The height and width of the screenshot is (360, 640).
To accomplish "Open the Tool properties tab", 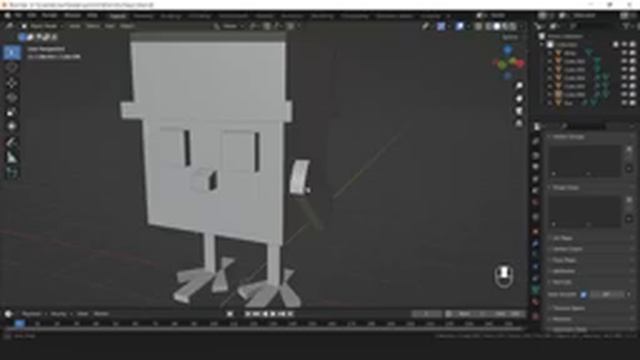I will [536, 141].
